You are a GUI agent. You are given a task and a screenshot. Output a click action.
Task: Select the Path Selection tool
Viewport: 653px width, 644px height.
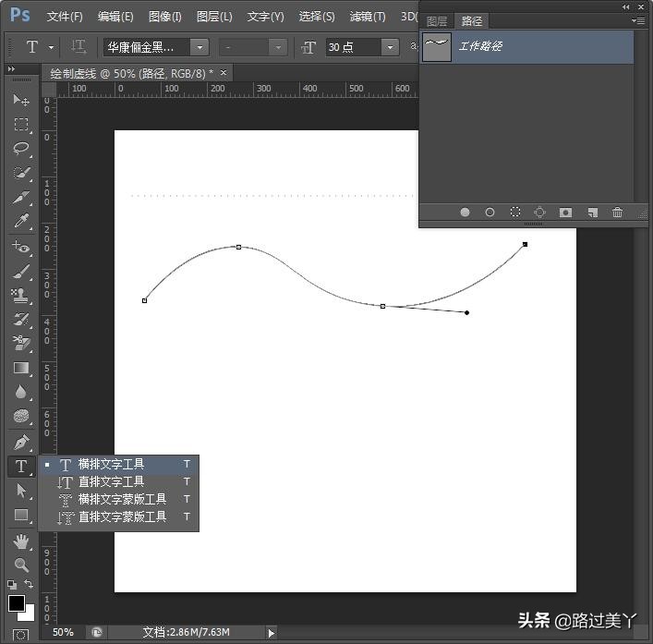[21, 492]
